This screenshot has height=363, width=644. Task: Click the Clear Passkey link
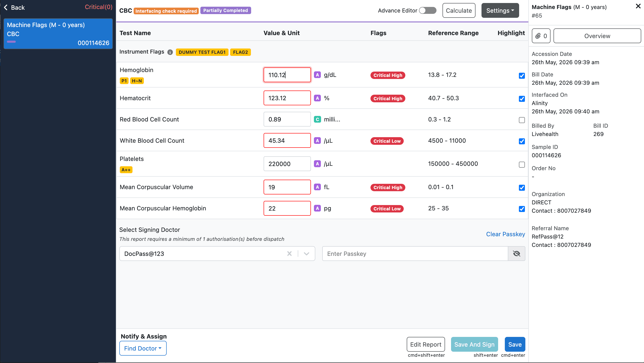[506, 234]
